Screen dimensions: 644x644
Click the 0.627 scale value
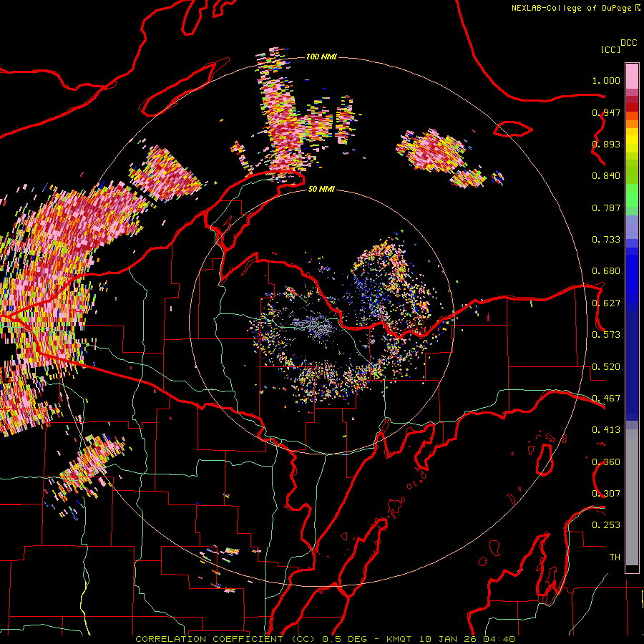[x=606, y=303]
